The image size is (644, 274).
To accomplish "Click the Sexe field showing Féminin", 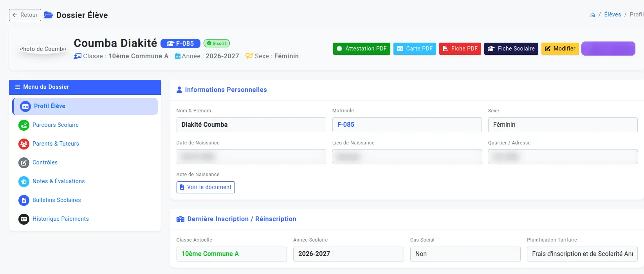I will pyautogui.click(x=563, y=125).
